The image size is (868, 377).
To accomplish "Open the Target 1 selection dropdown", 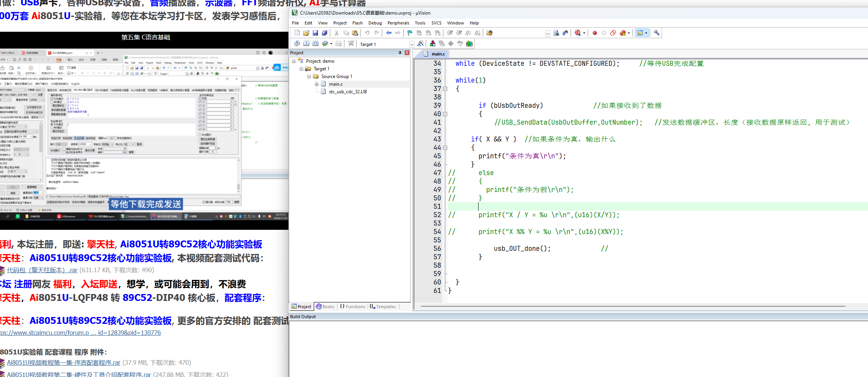I will pos(412,44).
